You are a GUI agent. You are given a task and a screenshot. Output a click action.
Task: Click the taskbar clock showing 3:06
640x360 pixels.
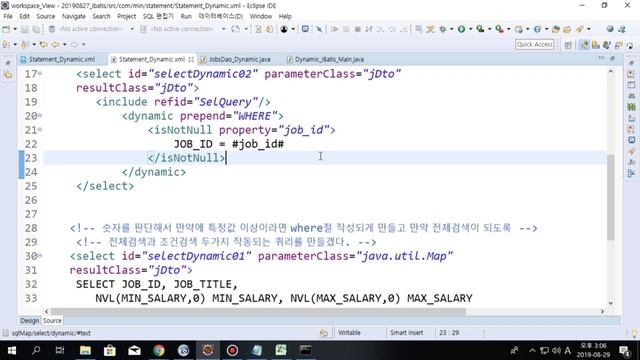[x=593, y=350]
